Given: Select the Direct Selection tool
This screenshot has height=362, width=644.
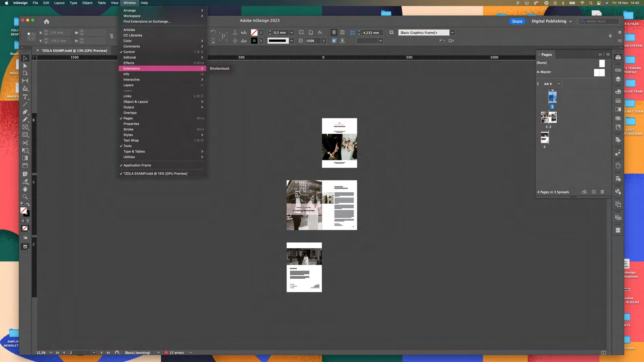Looking at the screenshot, I should click(25, 66).
